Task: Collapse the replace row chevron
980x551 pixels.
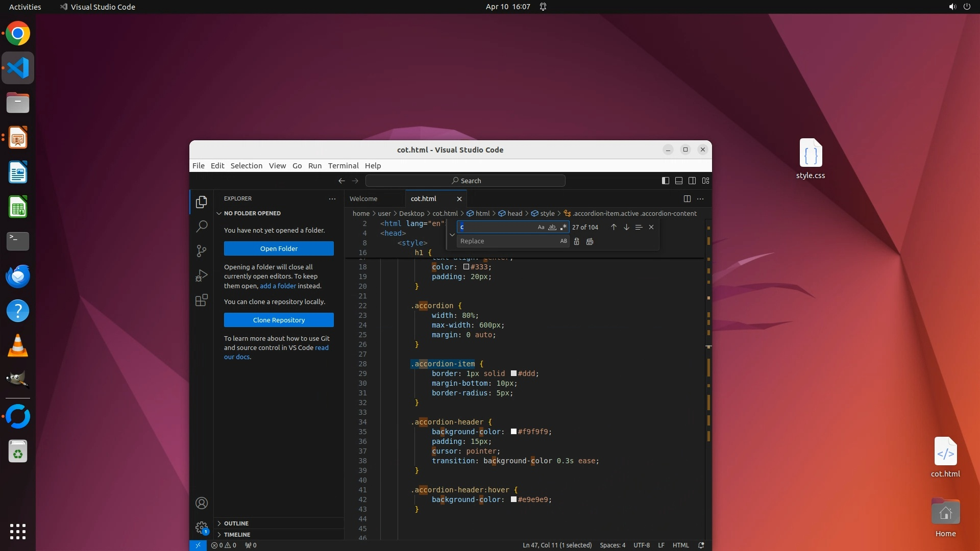Action: pyautogui.click(x=452, y=235)
